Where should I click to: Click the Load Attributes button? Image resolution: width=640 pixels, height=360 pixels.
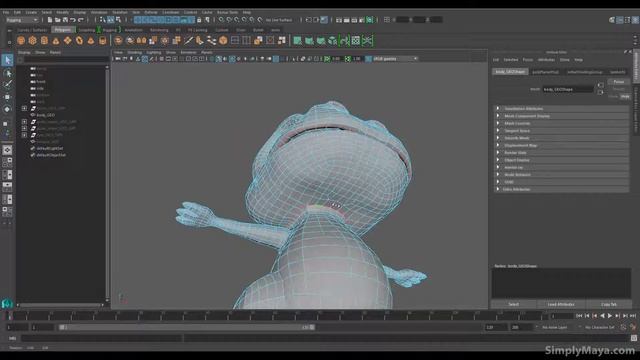click(561, 304)
